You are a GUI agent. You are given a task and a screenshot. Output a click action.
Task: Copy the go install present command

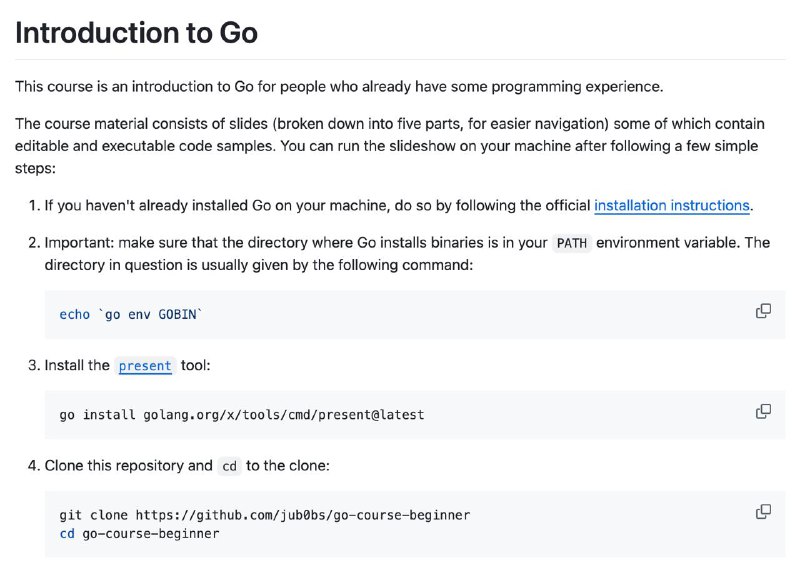pyautogui.click(x=763, y=411)
